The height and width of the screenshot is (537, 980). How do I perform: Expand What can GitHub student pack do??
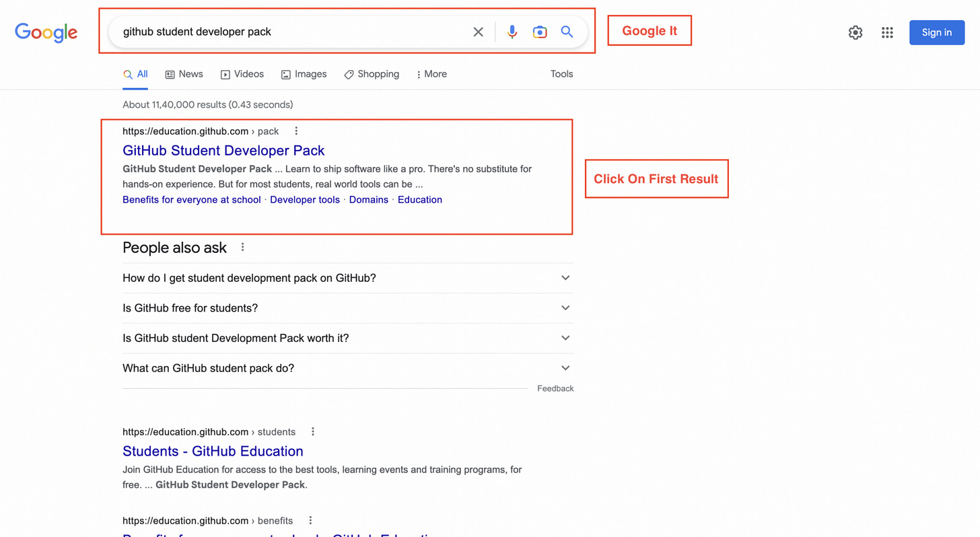pos(348,368)
